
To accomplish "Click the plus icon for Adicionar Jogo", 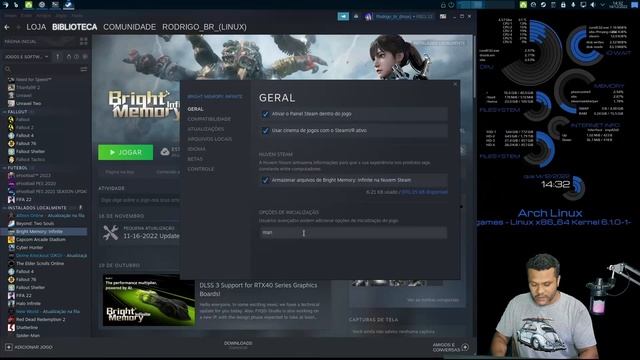I will click(x=9, y=347).
